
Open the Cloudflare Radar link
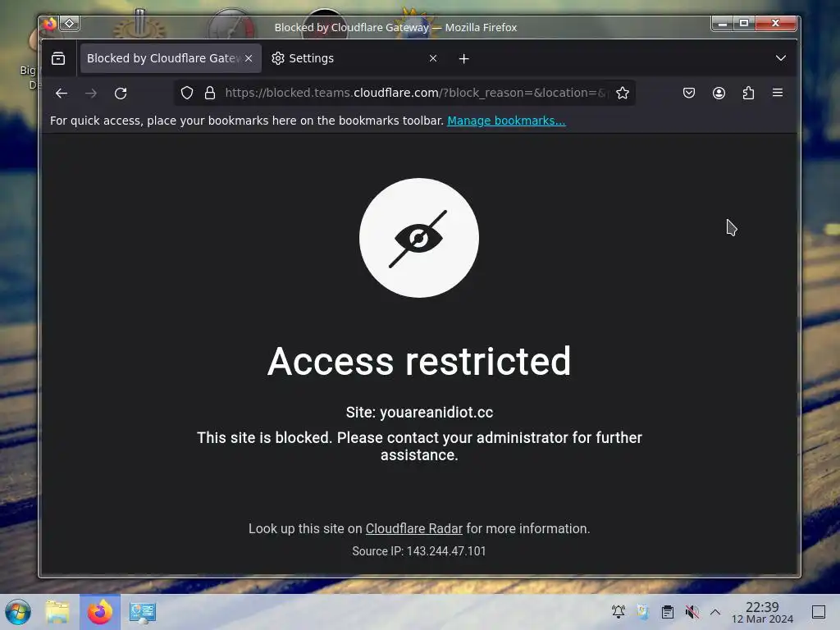coord(413,529)
